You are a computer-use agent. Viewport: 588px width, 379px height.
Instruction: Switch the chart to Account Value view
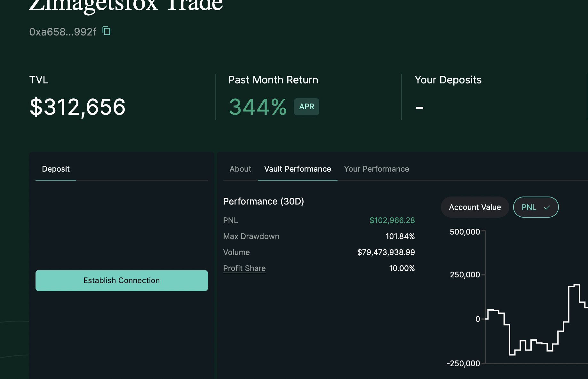(x=475, y=207)
